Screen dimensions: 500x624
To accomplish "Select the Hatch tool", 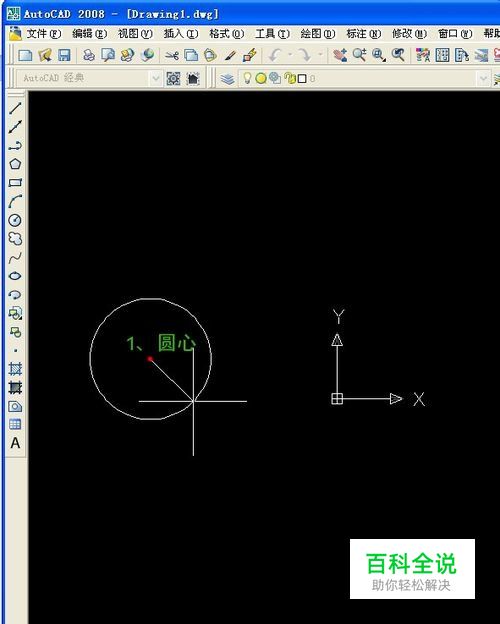I will click(15, 369).
